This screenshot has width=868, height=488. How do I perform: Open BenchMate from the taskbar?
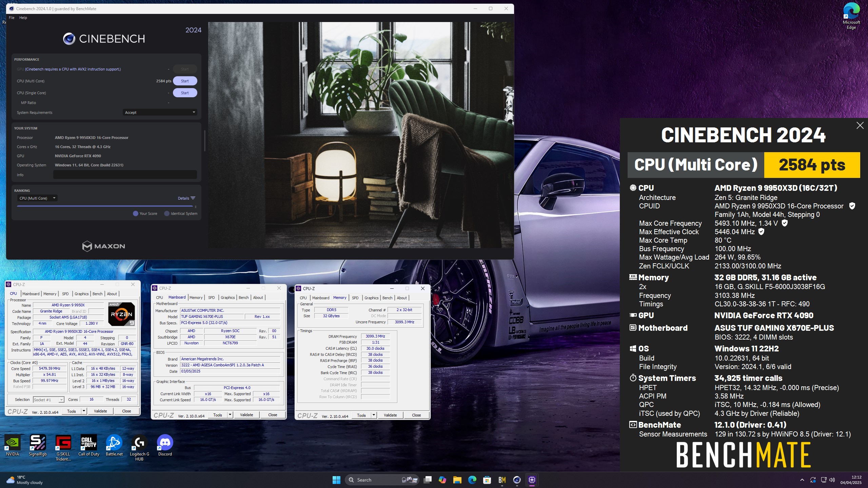tap(502, 480)
